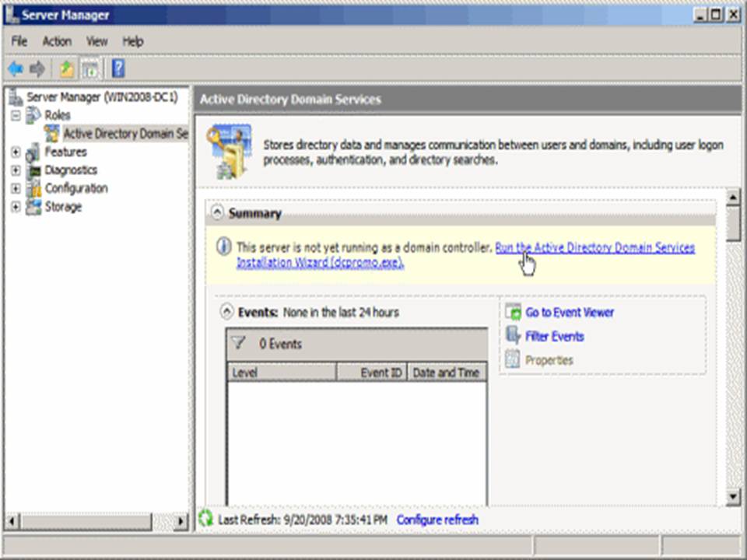Select Active Directory Domain Se tree label
Image resolution: width=747 pixels, height=560 pixels.
pos(126,134)
